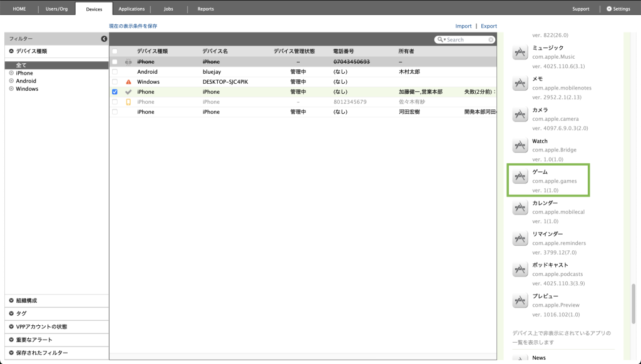
Task: Click the ポッドキャスト app icon
Action: click(519, 270)
